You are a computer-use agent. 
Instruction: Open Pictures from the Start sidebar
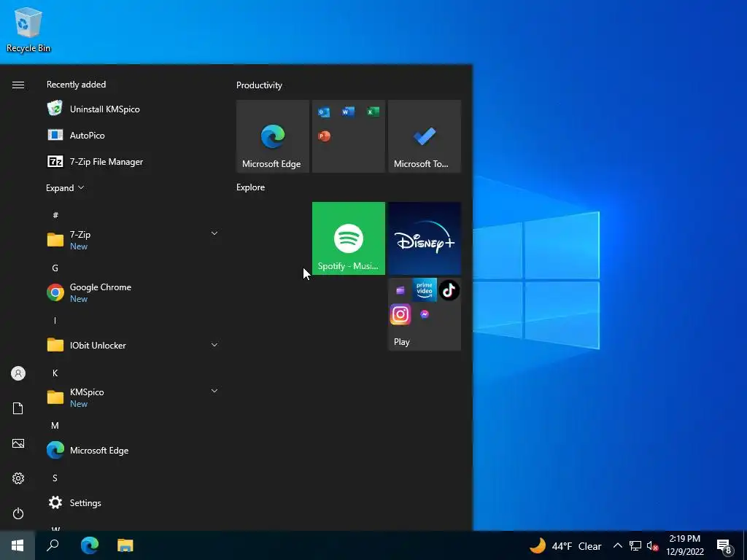click(x=18, y=443)
